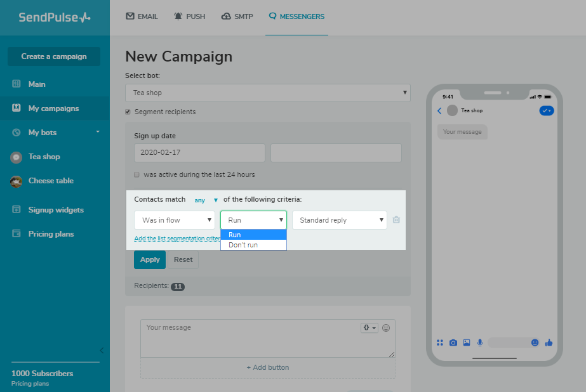Click the 1000 Subscribers text

coord(43,374)
